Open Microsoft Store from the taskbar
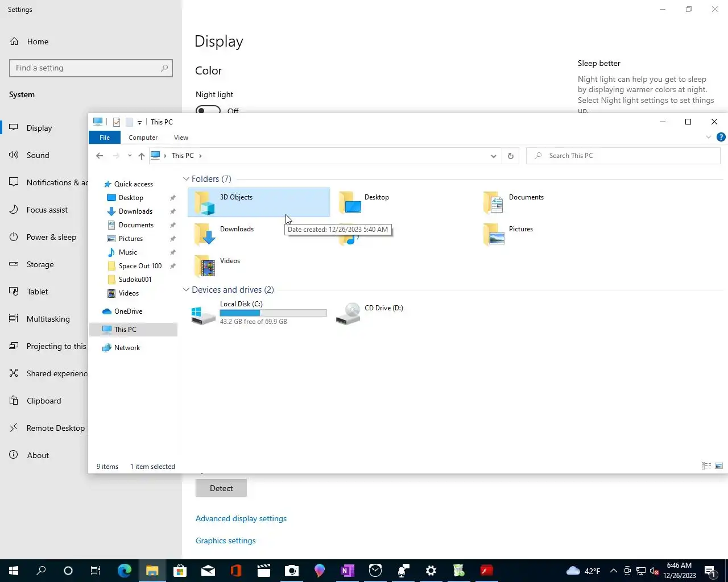The width and height of the screenshot is (728, 582). [180, 571]
